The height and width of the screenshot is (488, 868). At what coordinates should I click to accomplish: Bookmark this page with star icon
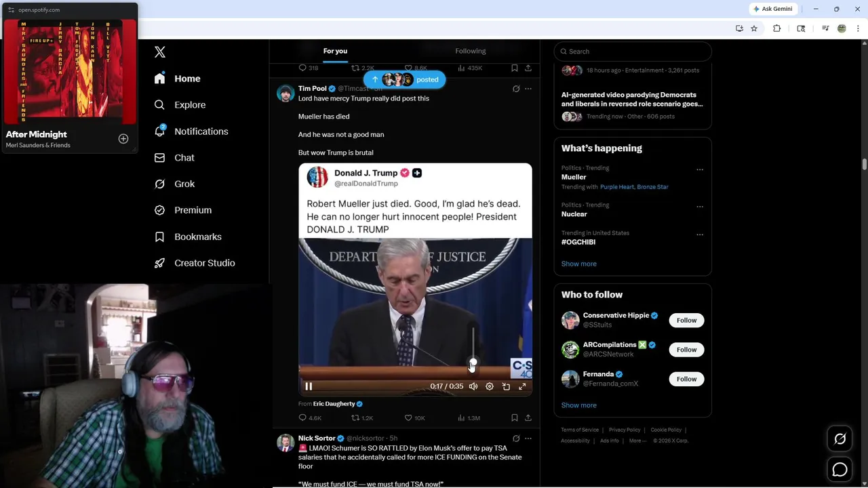[x=754, y=28]
